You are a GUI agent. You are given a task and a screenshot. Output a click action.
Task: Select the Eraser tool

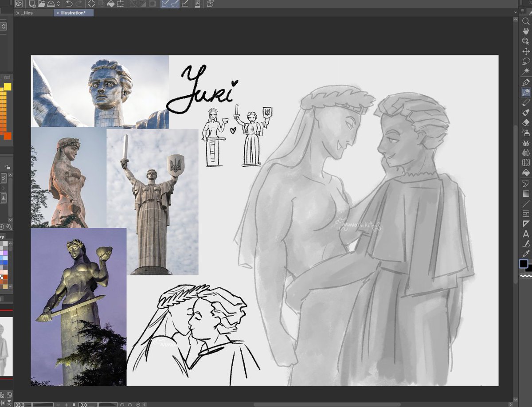(526, 122)
